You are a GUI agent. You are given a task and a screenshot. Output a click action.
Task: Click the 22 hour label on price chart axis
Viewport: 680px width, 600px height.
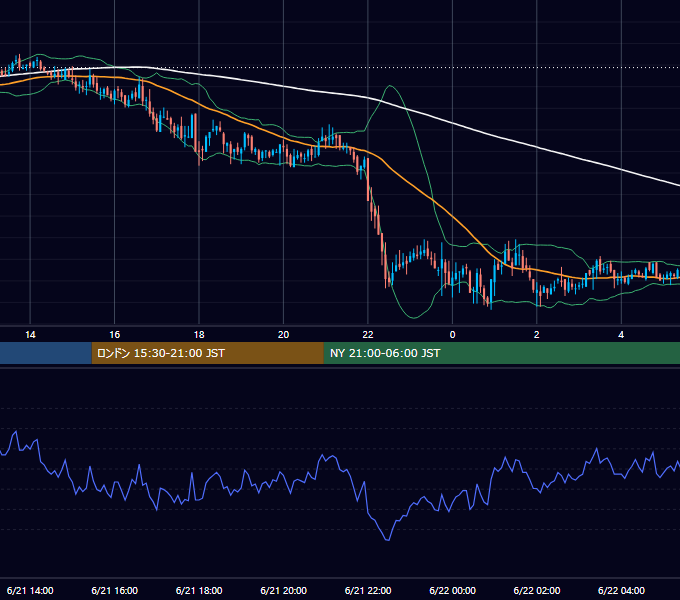click(368, 335)
